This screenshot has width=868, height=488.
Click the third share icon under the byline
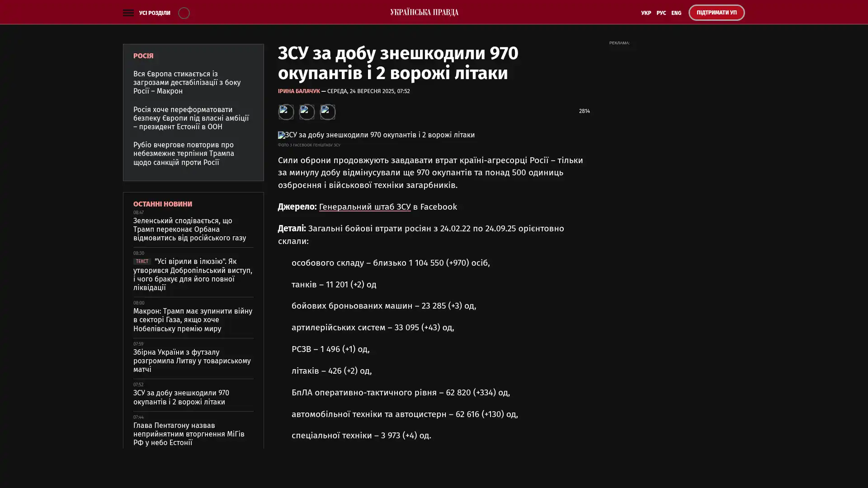[x=327, y=112]
